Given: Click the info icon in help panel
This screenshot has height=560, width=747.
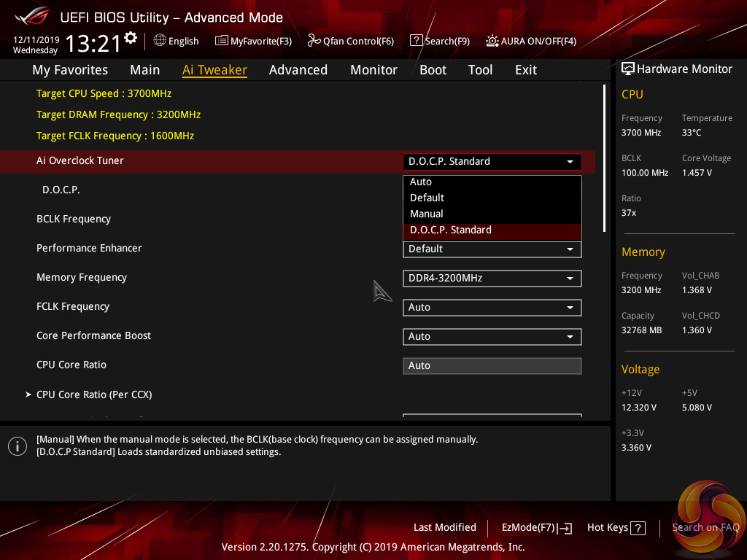Looking at the screenshot, I should 18,446.
